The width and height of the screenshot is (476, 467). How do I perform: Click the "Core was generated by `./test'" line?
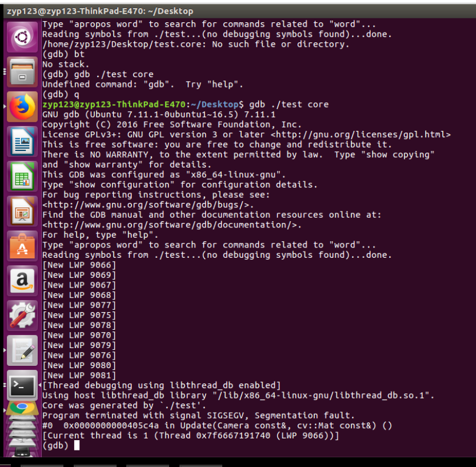click(x=124, y=405)
